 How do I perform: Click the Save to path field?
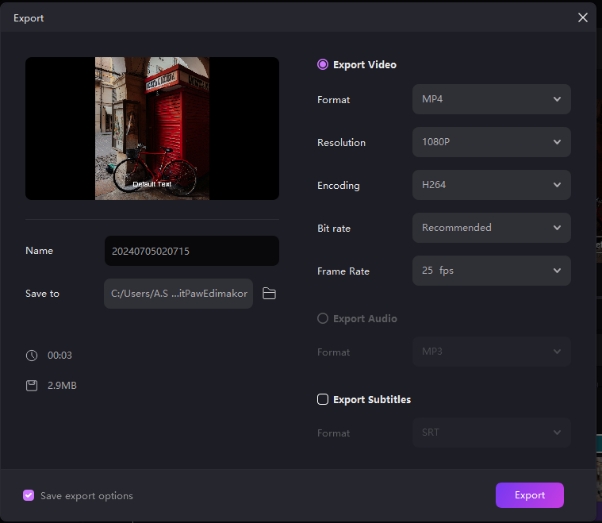click(178, 293)
